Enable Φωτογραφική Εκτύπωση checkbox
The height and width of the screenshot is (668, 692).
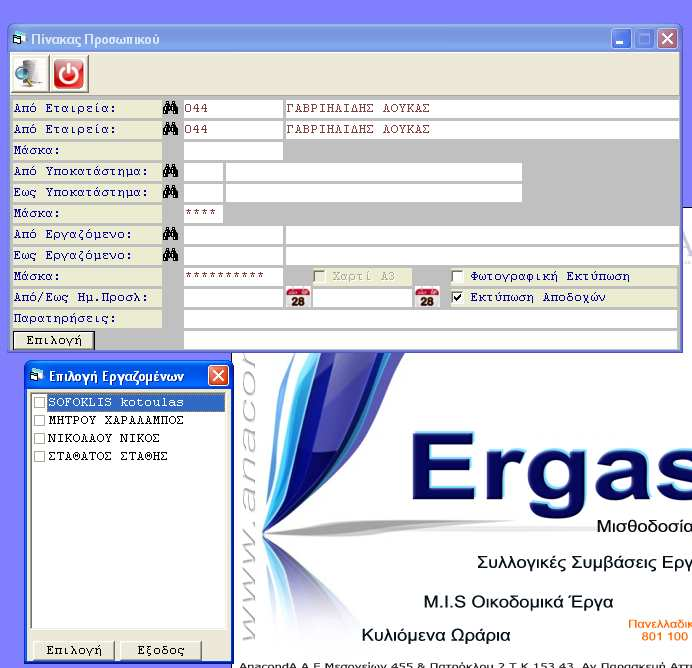tap(458, 277)
